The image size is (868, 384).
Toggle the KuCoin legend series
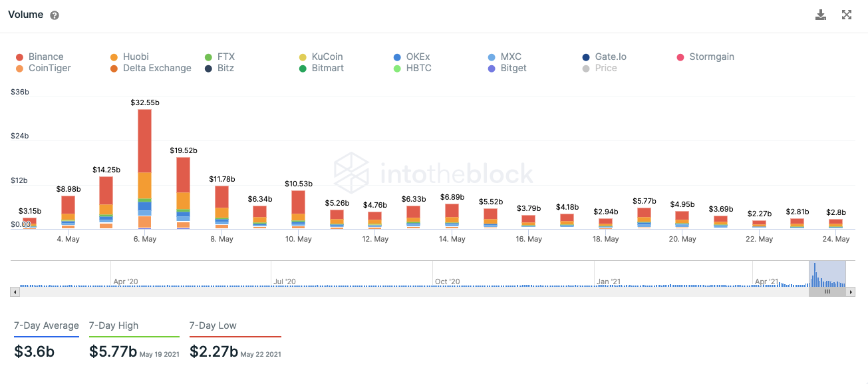point(321,57)
